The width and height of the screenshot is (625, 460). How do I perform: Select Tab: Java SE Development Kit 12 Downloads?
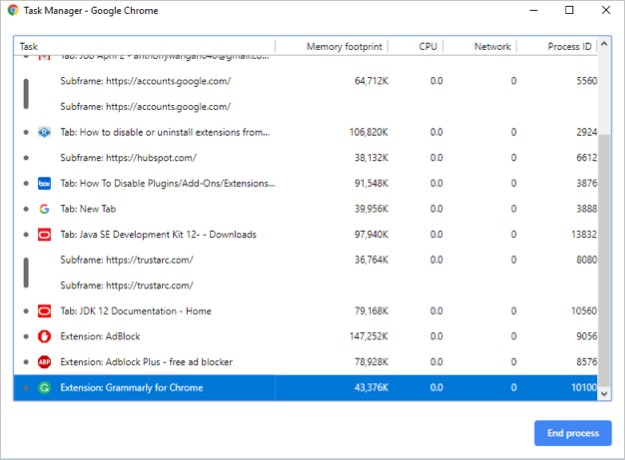(306, 234)
